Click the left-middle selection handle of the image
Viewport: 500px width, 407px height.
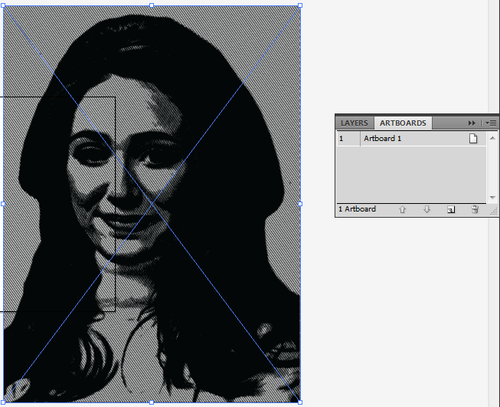click(3, 204)
